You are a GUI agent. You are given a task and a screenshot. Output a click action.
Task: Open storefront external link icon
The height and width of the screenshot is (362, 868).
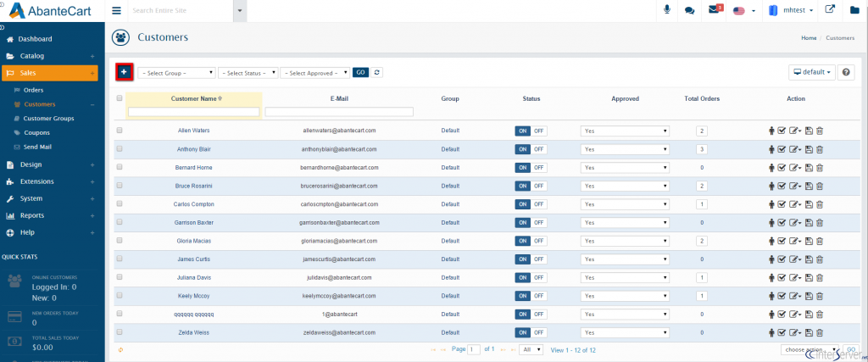tap(830, 9)
